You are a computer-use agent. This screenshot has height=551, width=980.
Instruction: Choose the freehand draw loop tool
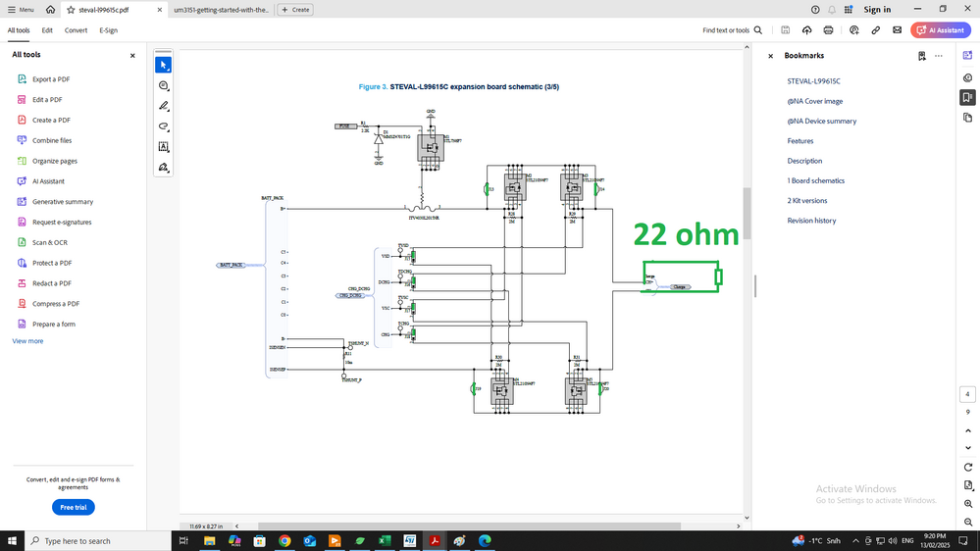pyautogui.click(x=163, y=126)
